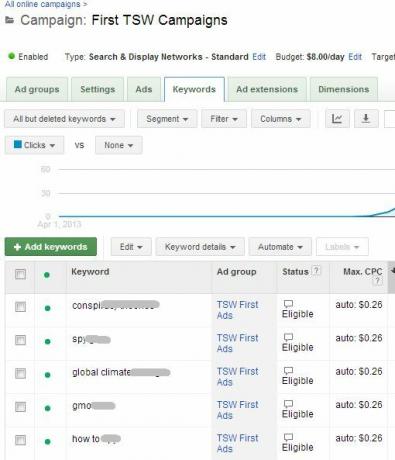Switch to the Ads tab

point(144,89)
